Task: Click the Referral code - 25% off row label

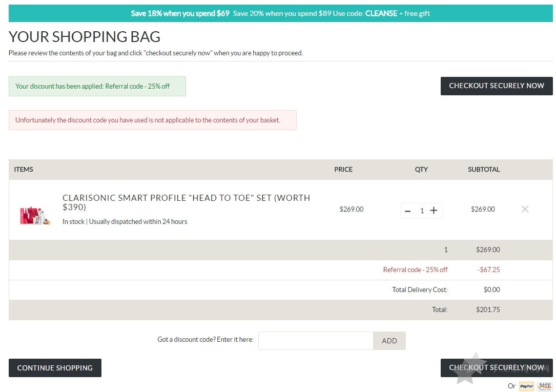Action: pos(415,270)
